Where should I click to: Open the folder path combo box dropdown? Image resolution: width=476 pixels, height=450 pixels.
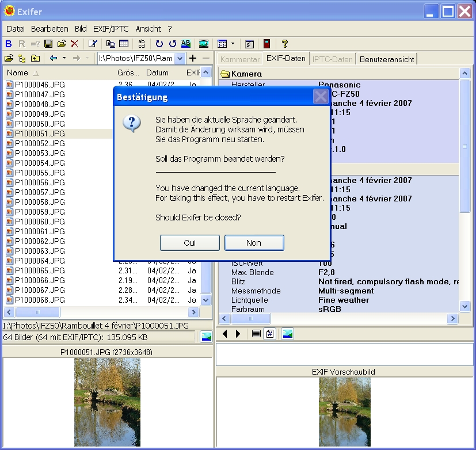180,58
